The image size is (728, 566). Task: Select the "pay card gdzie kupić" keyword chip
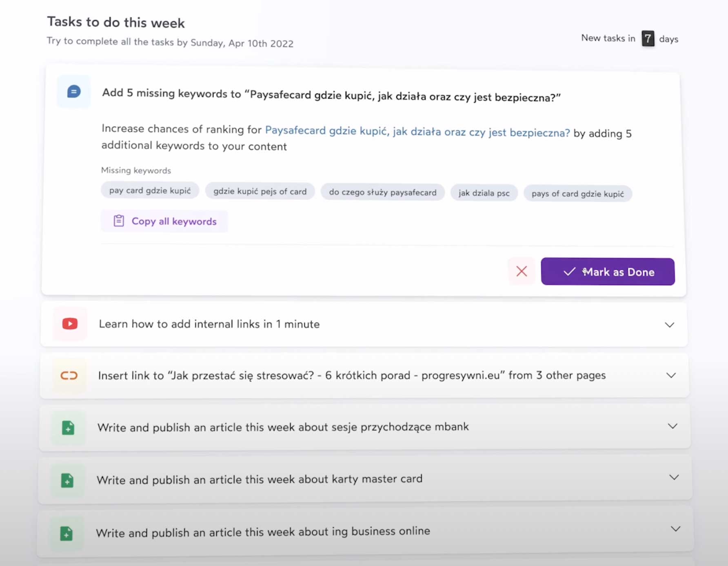[x=150, y=190]
